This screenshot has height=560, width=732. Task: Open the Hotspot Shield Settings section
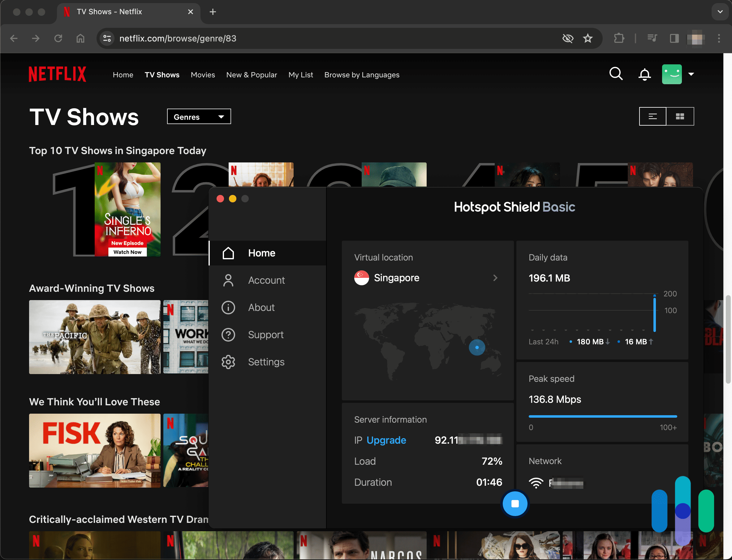click(266, 361)
